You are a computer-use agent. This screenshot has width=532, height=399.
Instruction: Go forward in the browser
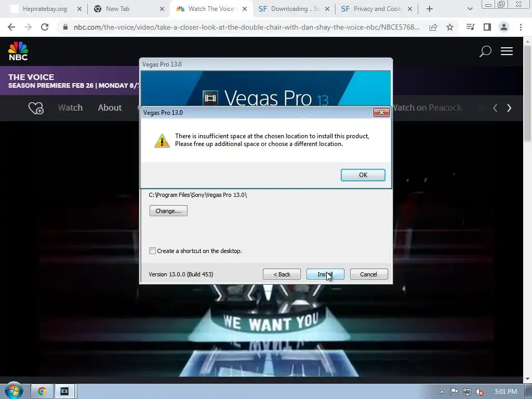click(x=28, y=27)
